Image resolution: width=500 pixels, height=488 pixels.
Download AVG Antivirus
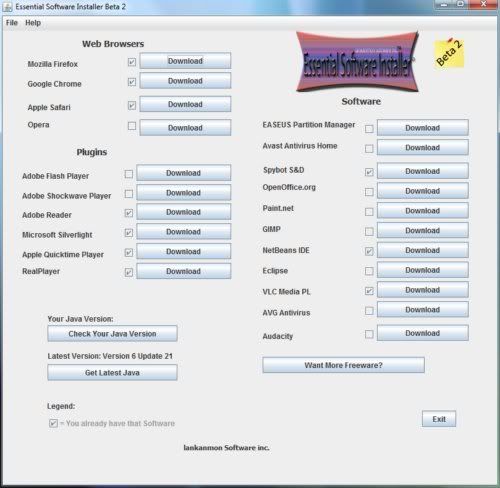point(423,309)
